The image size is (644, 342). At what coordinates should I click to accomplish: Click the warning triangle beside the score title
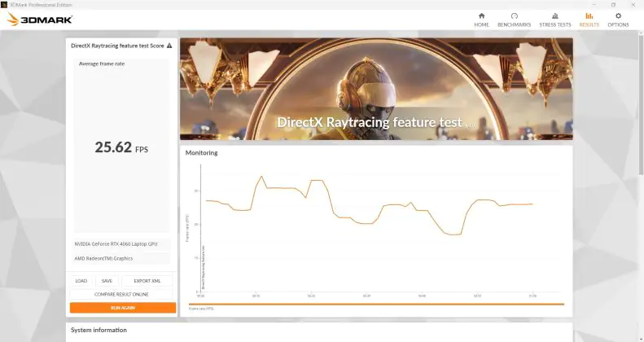coord(169,46)
